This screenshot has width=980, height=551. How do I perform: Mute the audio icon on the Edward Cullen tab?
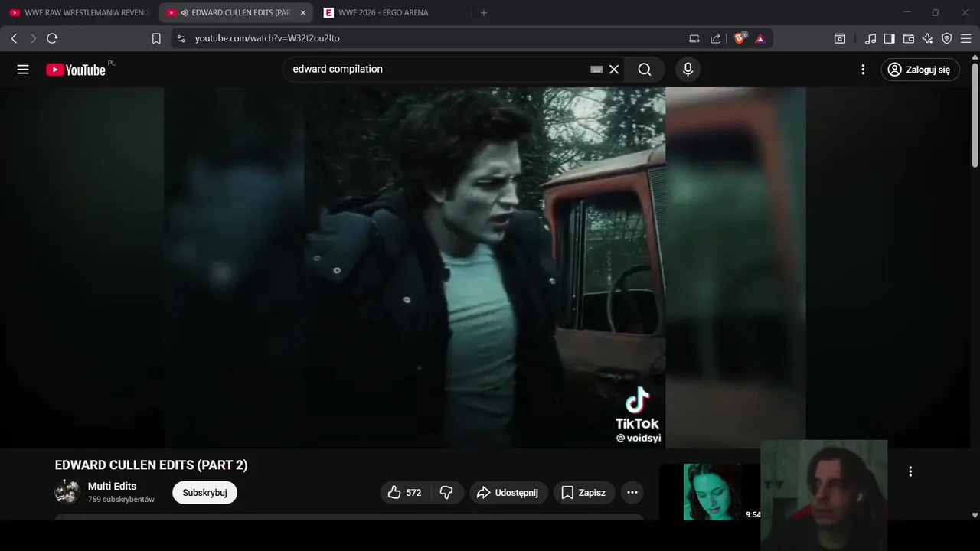[185, 13]
